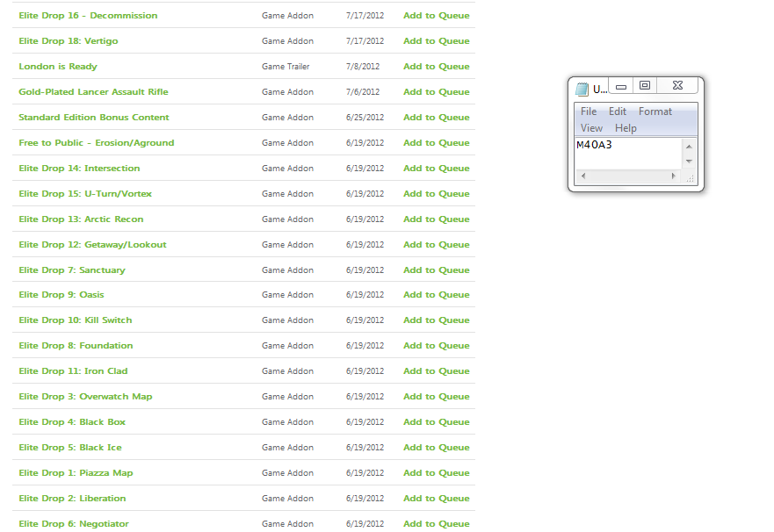Open the File menu in Notepad

click(x=589, y=111)
